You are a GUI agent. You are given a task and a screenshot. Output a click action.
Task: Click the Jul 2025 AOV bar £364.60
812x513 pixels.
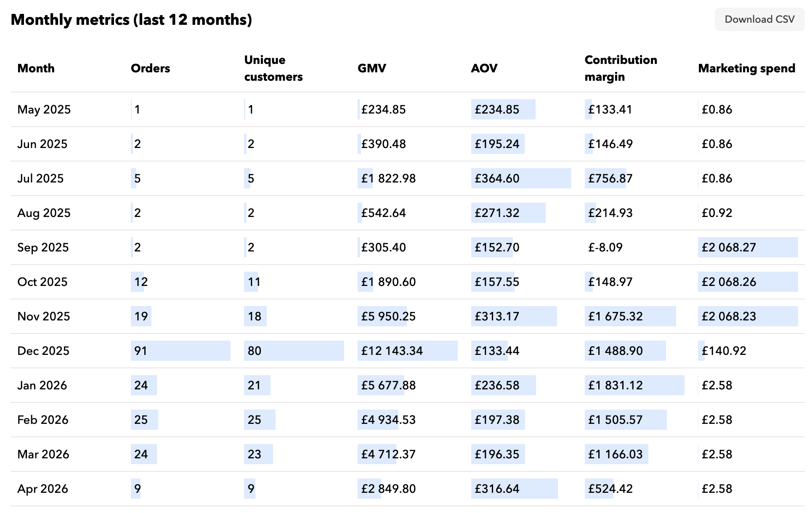tap(497, 178)
